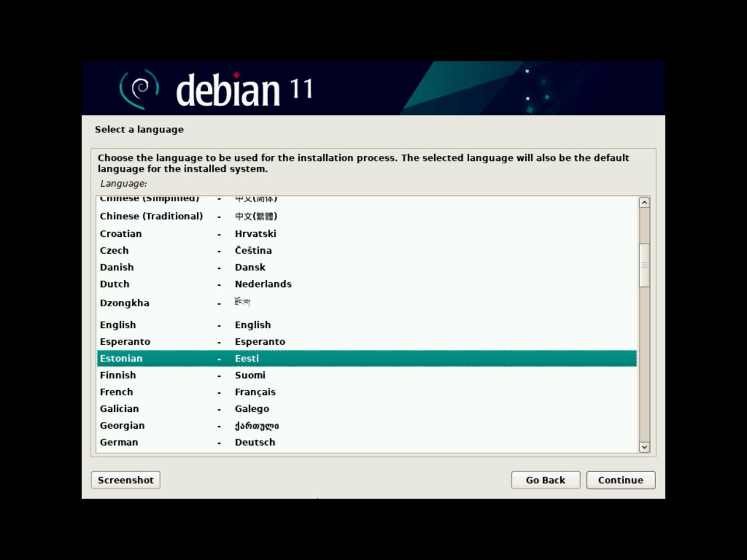Pick Galician in the language list
This screenshot has height=560, width=747.
366,409
